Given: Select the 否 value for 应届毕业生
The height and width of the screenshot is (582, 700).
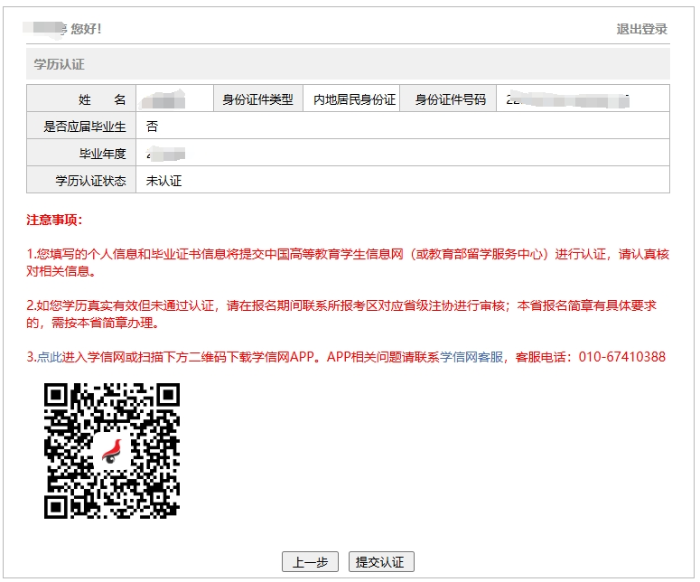Looking at the screenshot, I should 152,127.
